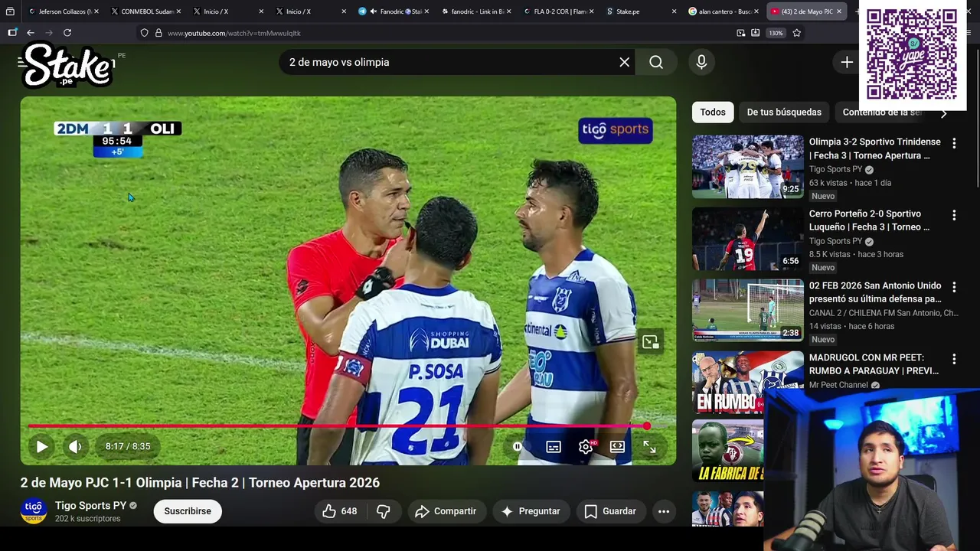Screen dimensions: 980x551
Task: Click the 130% zoom level indicator
Action: click(x=776, y=33)
